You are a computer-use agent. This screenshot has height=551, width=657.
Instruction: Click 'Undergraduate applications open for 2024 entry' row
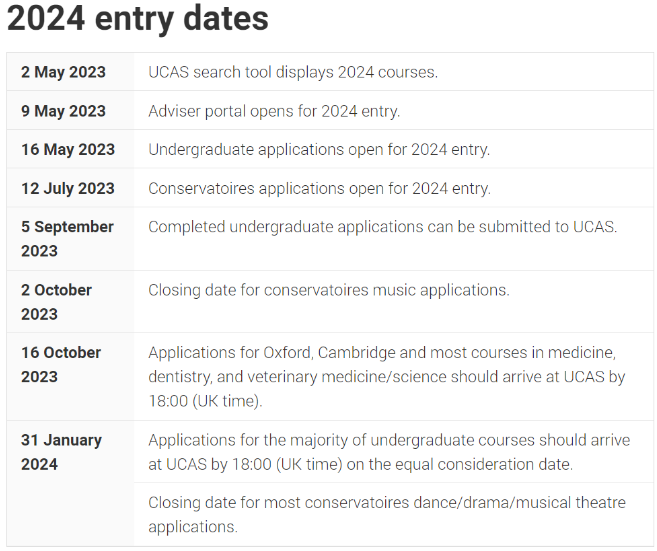[x=319, y=150]
